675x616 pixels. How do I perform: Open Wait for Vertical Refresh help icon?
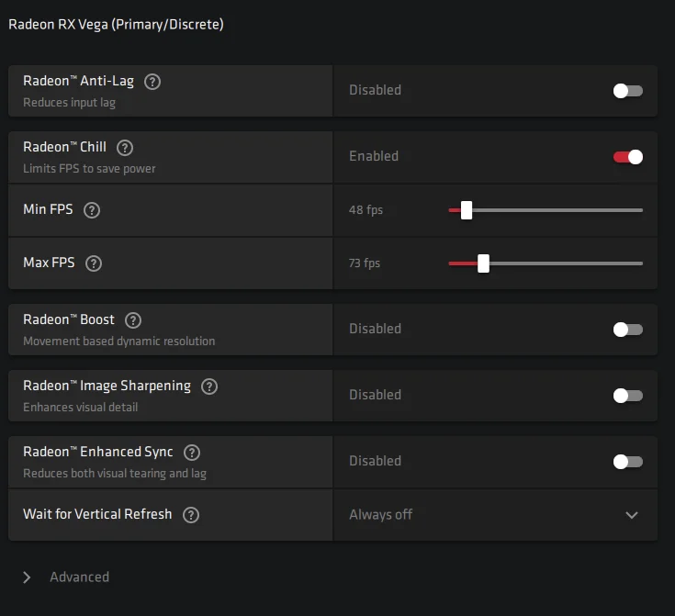coord(191,515)
